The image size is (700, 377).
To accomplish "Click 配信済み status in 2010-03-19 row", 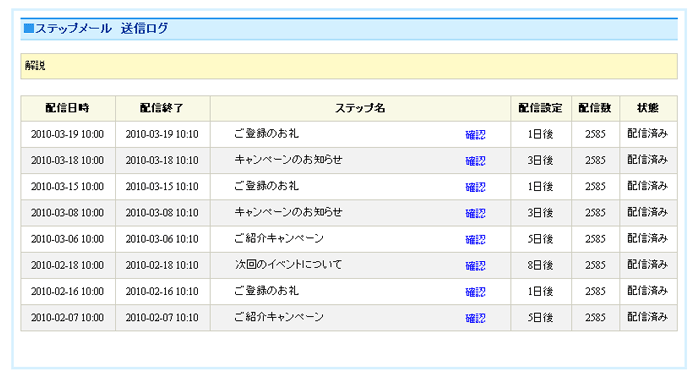I will pyautogui.click(x=647, y=134).
